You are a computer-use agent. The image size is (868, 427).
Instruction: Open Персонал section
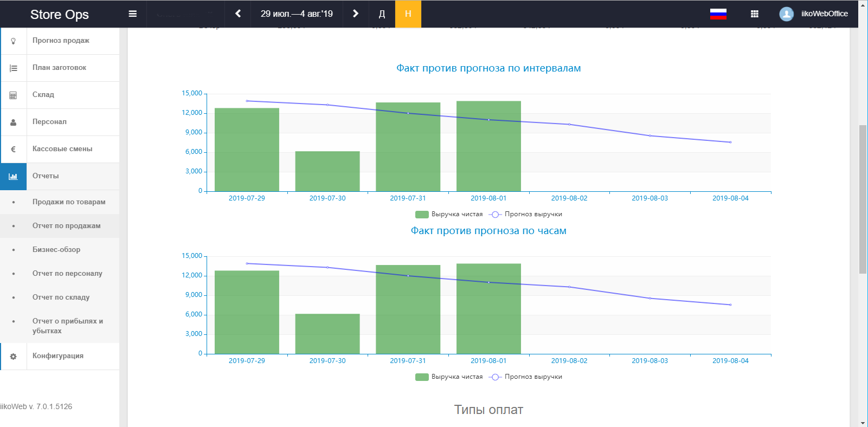49,122
